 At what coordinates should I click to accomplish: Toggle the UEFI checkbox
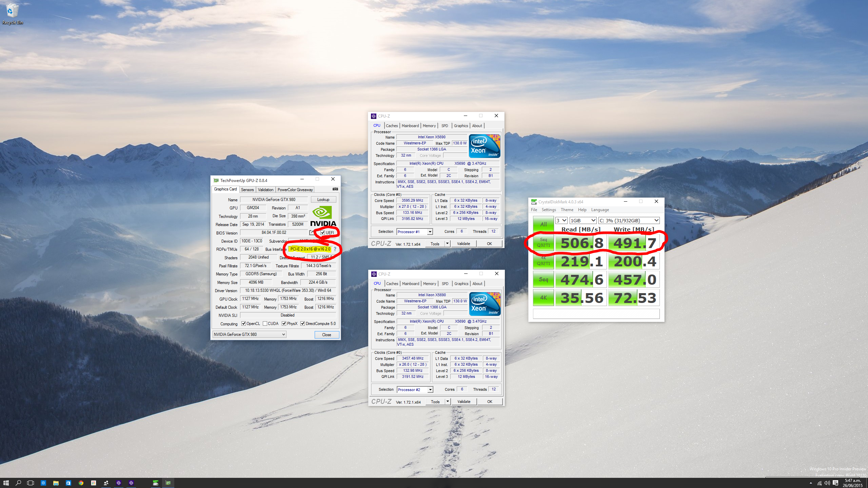tap(323, 233)
